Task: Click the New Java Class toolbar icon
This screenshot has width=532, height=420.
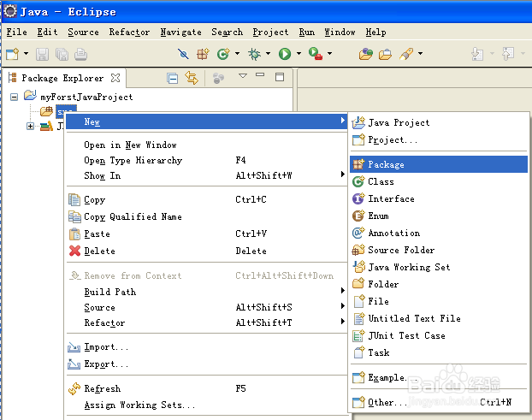Action: click(x=223, y=54)
